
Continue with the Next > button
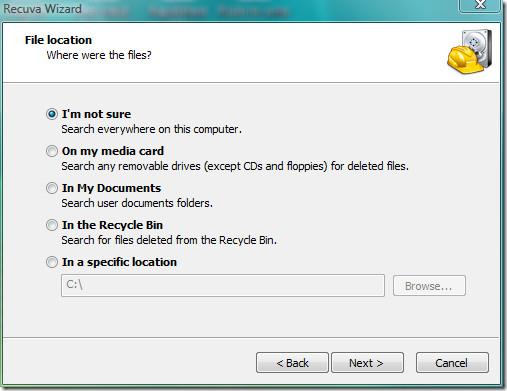pyautogui.click(x=367, y=363)
